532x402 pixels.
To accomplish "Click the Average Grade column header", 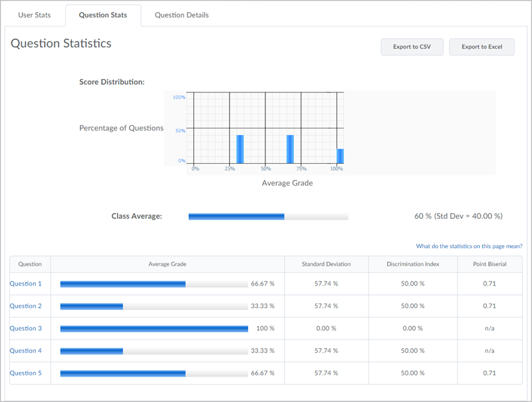I will pos(168,264).
